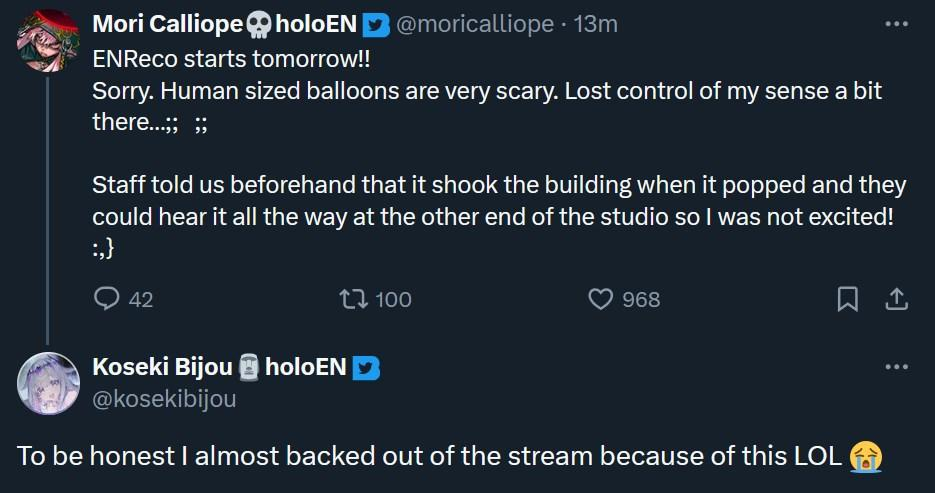935x493 pixels.
Task: Open the 13m timestamp link
Action: 597,24
